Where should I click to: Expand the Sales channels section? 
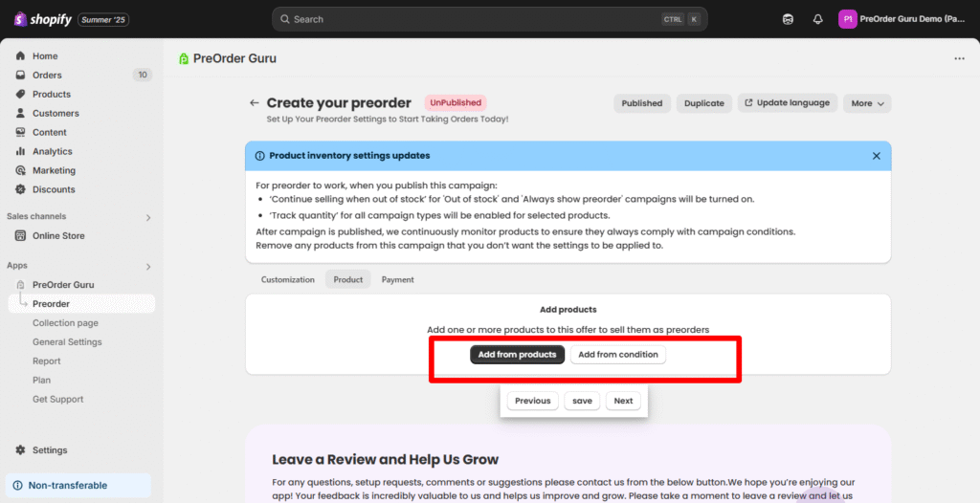click(147, 217)
